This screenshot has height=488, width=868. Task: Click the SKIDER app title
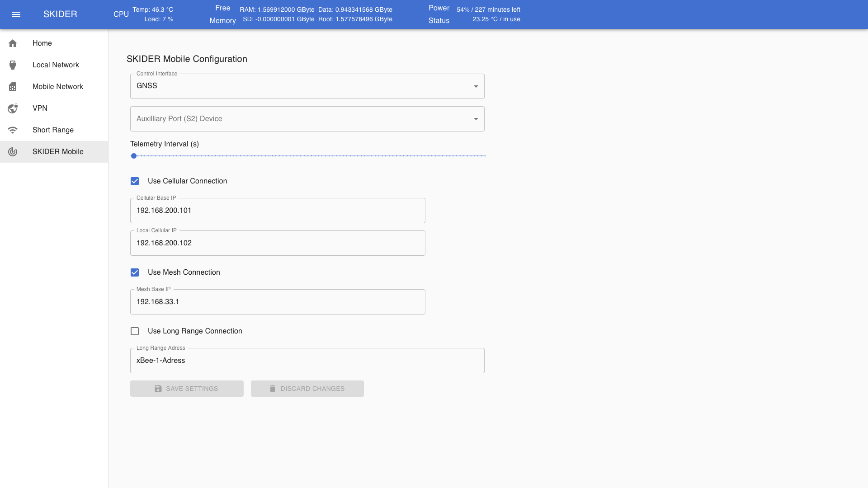[x=60, y=14]
